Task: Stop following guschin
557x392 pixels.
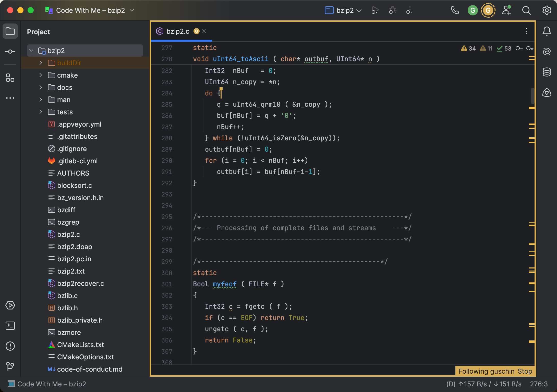Action: pyautogui.click(x=525, y=371)
